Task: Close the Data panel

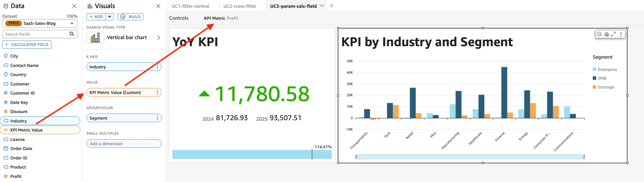Action: (x=74, y=6)
